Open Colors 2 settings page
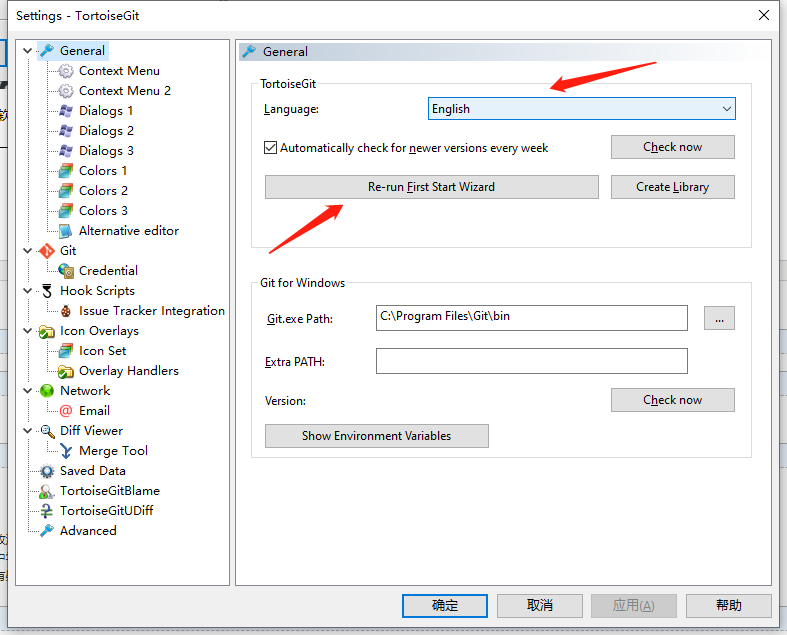 103,191
